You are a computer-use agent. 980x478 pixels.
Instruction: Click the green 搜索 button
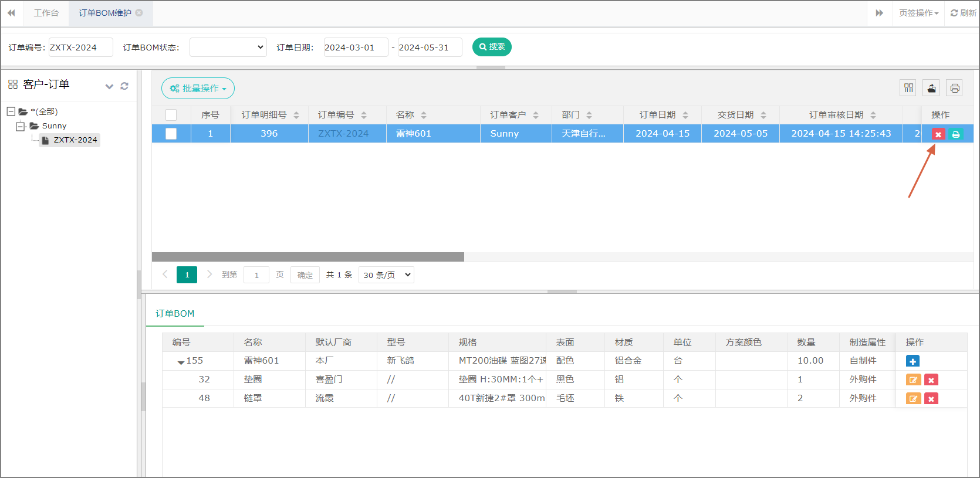(x=492, y=47)
